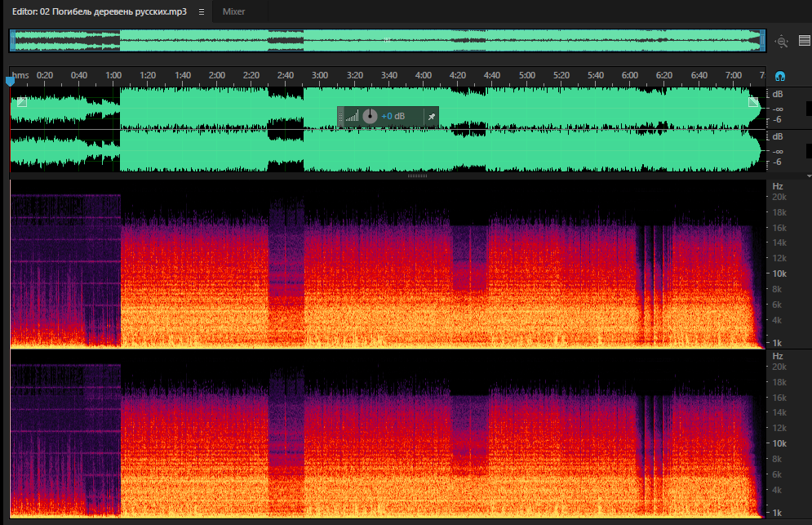This screenshot has height=525, width=812.
Task: Click the 3:20 mark on the time ruler
Action: tap(354, 75)
